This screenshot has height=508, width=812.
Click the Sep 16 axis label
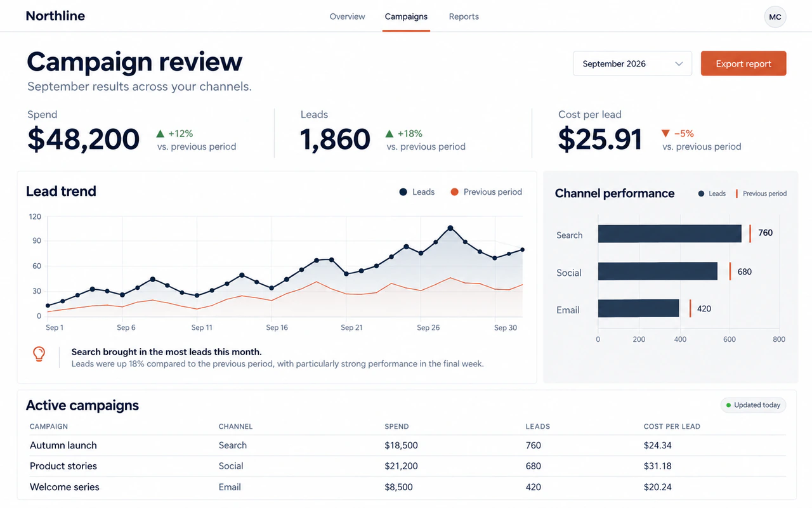[x=277, y=328]
